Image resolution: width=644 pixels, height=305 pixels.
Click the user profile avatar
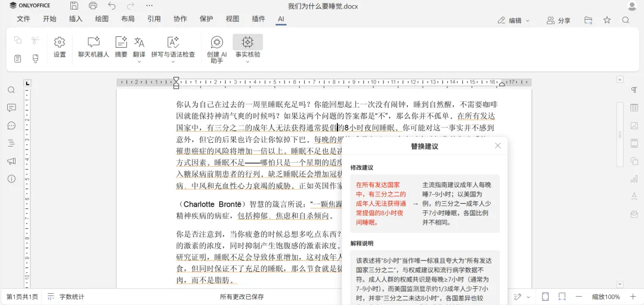(x=632, y=6)
